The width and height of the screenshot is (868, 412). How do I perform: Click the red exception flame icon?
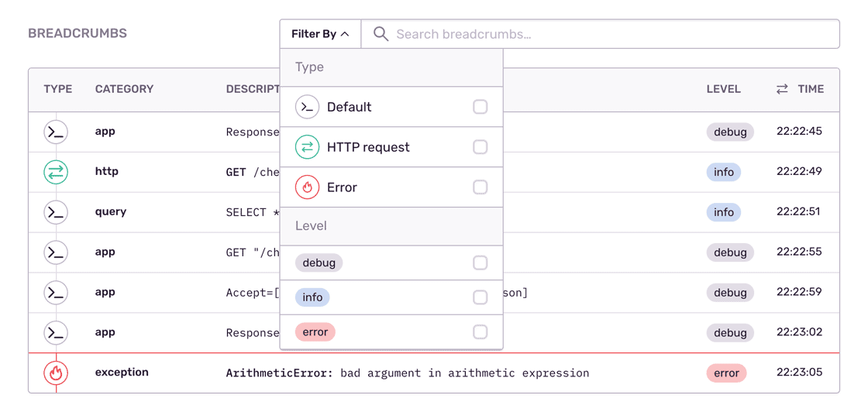[x=56, y=373]
